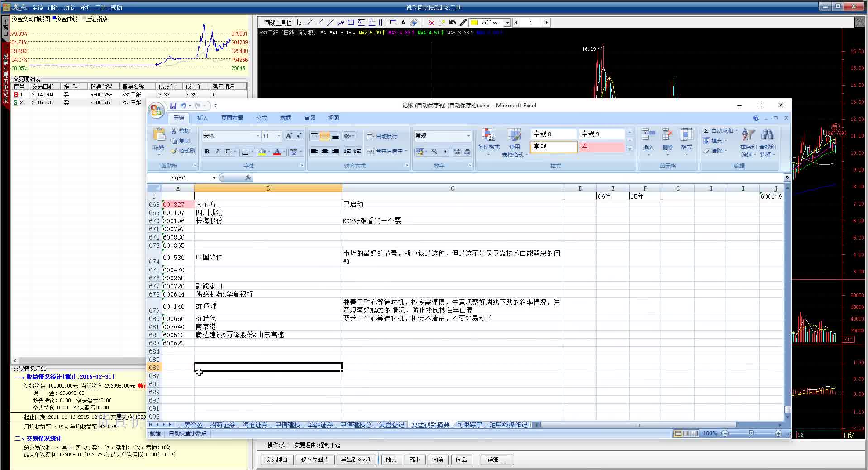
Task: Open the 系统 menu in trading tool
Action: pyautogui.click(x=37, y=8)
